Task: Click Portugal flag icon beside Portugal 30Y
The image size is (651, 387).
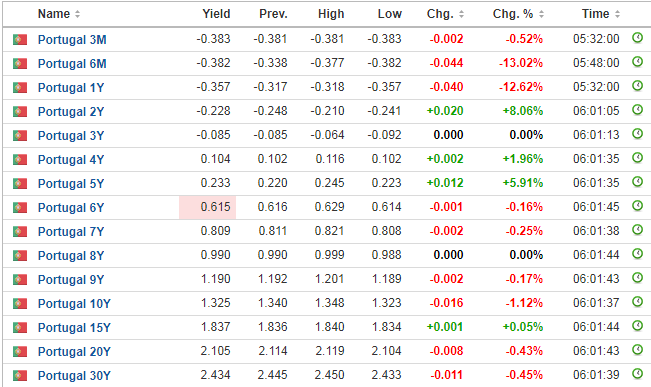Action: tap(20, 376)
